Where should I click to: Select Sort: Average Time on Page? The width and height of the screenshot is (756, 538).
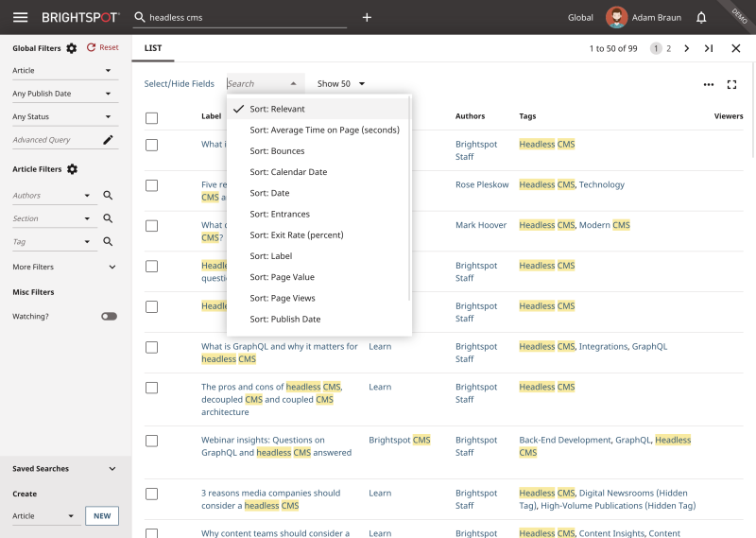[318, 130]
